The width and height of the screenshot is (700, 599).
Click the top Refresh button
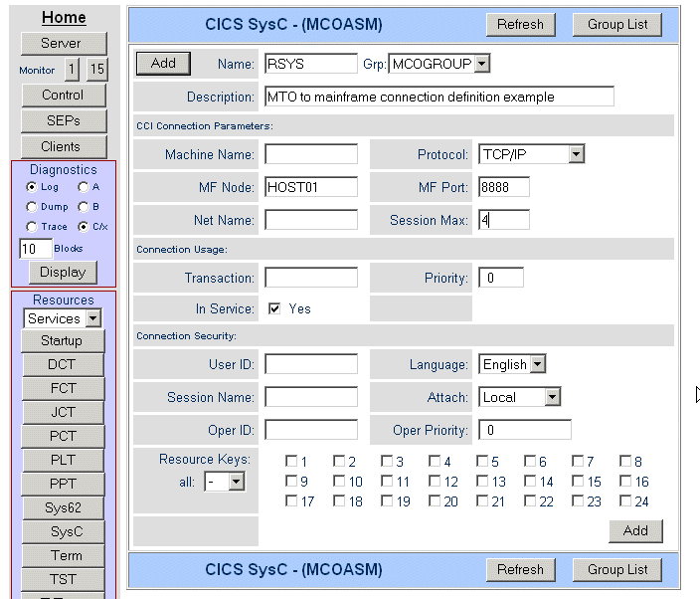click(520, 25)
